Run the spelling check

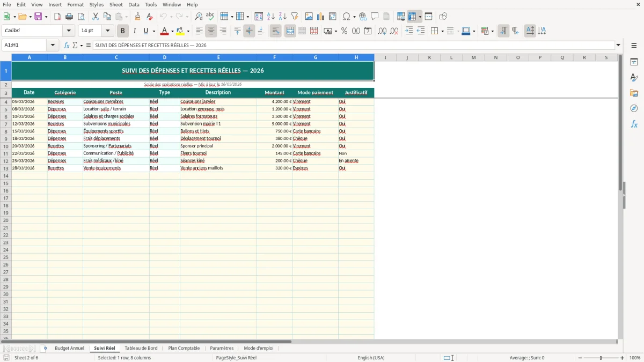click(210, 17)
